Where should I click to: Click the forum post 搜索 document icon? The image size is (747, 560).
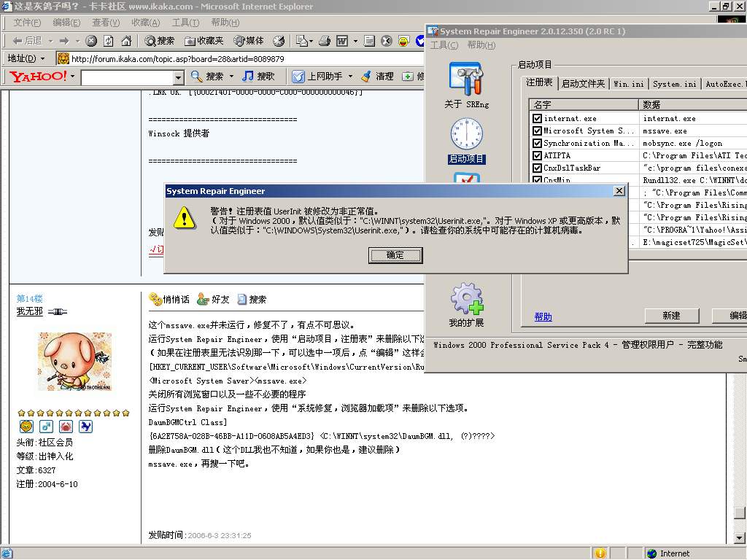coord(252,299)
